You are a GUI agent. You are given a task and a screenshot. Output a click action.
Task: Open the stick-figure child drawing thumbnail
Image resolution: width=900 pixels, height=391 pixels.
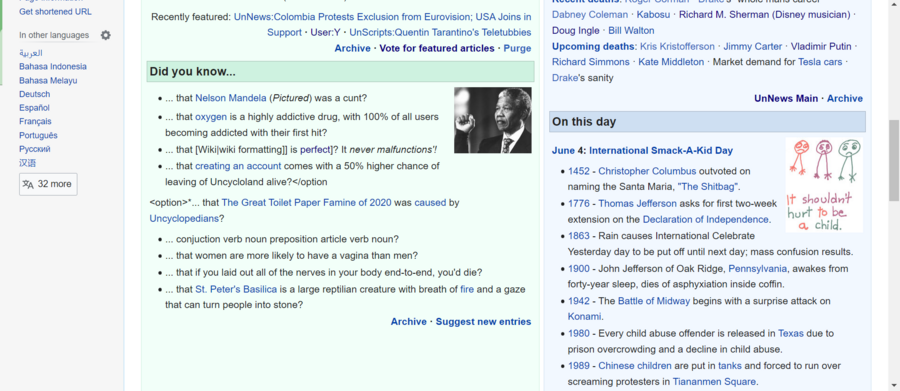824,184
